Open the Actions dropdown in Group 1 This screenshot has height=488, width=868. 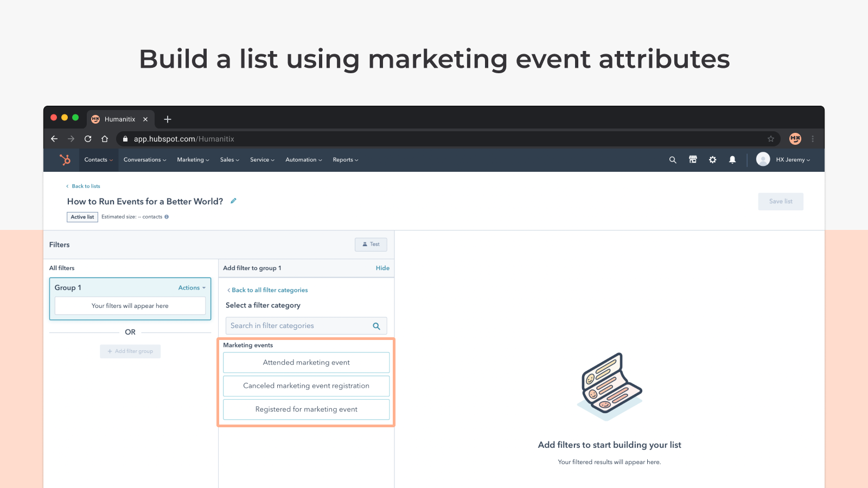point(191,287)
